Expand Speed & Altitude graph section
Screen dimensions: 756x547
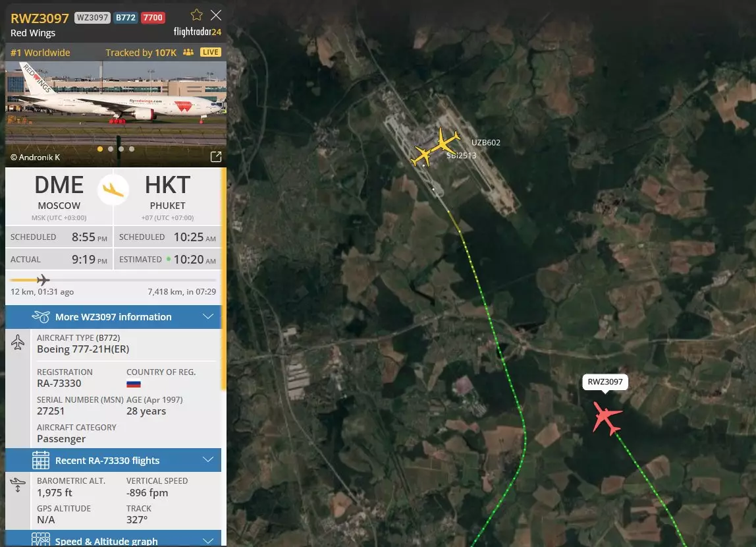(x=113, y=539)
